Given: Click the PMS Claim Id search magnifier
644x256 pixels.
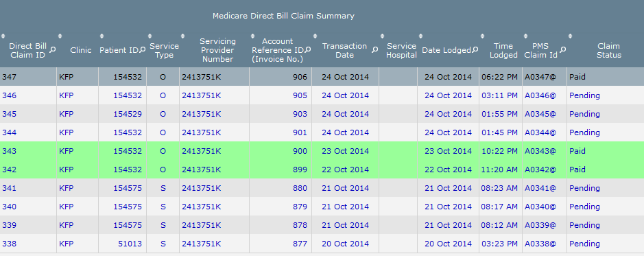Looking at the screenshot, I should [562, 49].
